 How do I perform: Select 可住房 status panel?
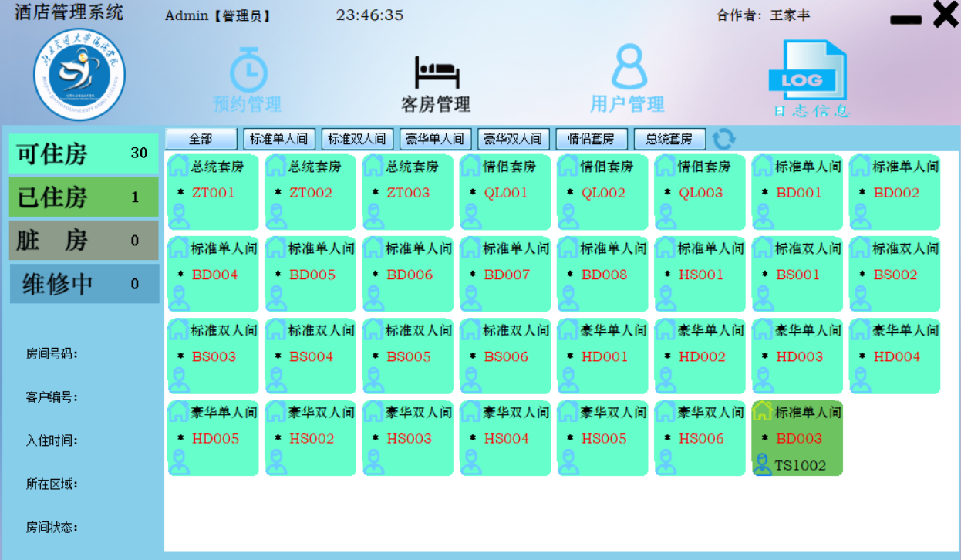(84, 153)
